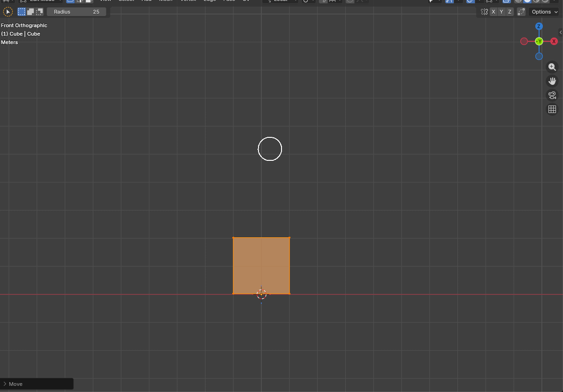Click the 3D cursor at the origin
563x392 pixels.
click(261, 294)
